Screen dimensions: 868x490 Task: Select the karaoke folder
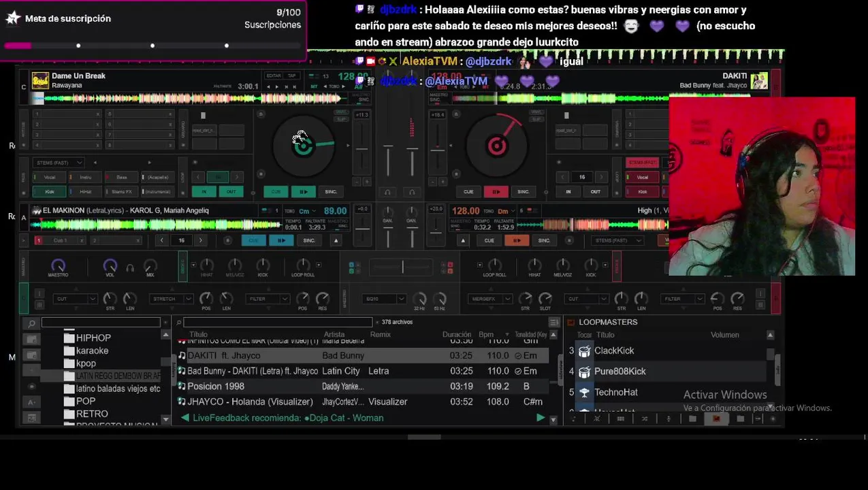(x=92, y=351)
